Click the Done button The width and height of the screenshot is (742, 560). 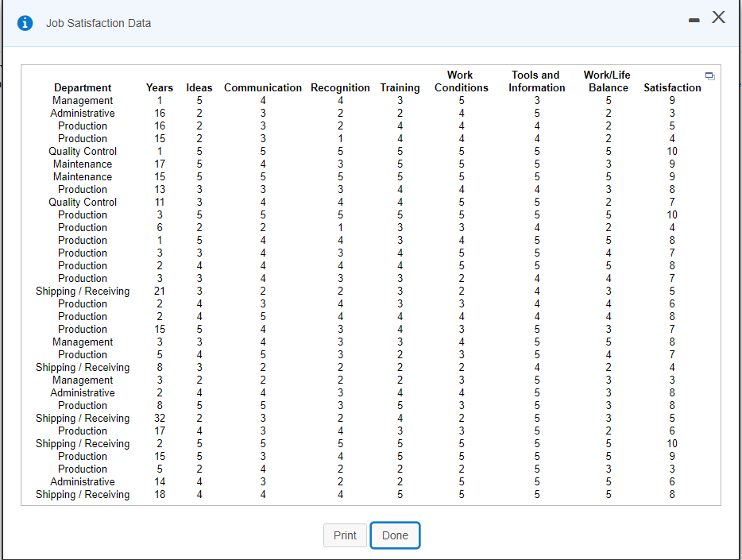point(395,535)
